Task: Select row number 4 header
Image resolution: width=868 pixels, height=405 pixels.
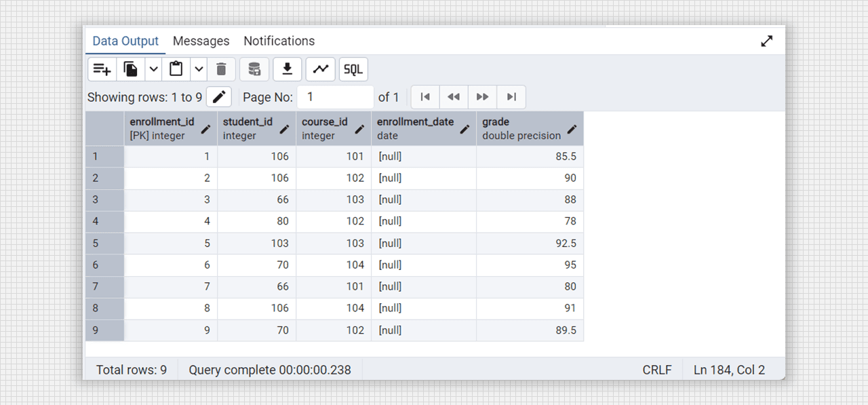Action: (x=105, y=222)
